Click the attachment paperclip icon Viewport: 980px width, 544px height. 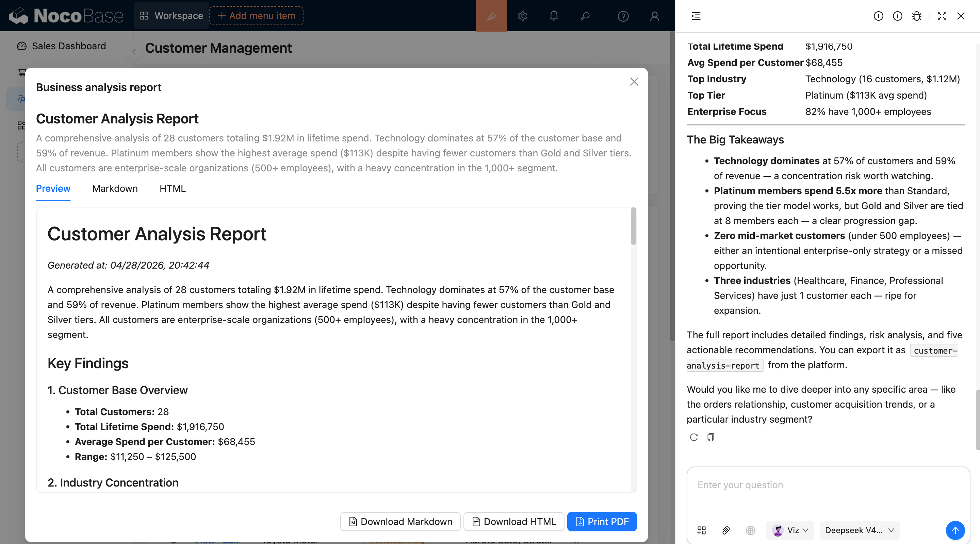pos(726,530)
